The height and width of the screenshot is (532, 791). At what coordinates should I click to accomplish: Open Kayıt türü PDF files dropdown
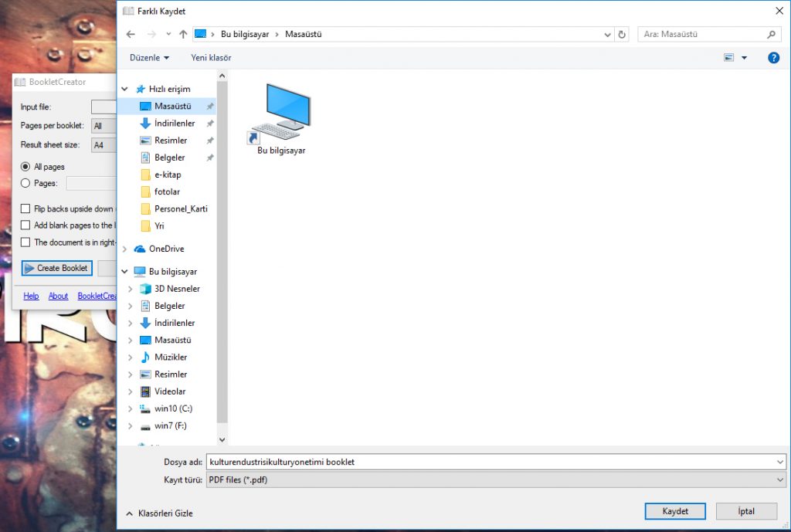click(x=780, y=480)
